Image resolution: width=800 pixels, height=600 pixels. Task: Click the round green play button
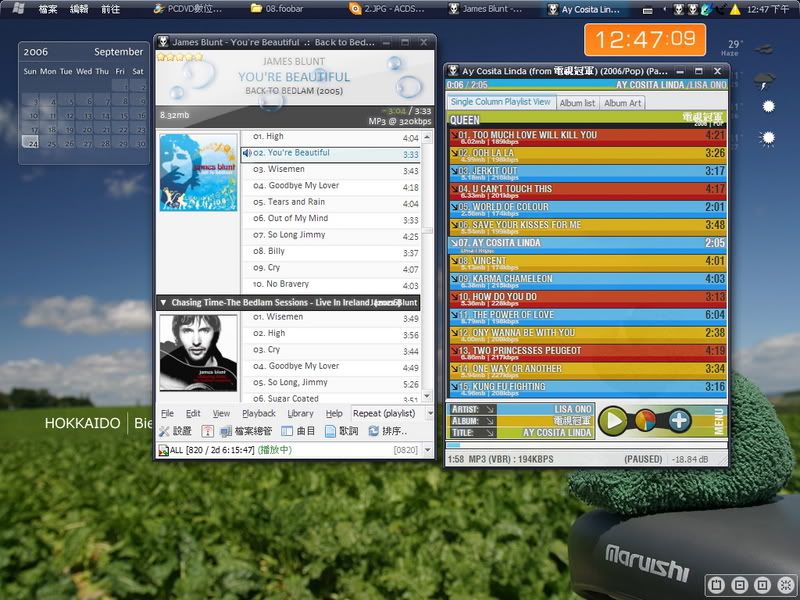coord(613,421)
